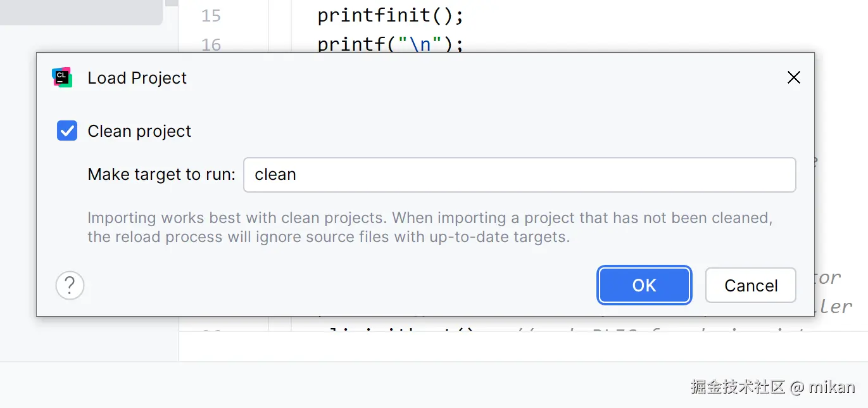Uncheck the Clean project checkbox

coord(67,131)
